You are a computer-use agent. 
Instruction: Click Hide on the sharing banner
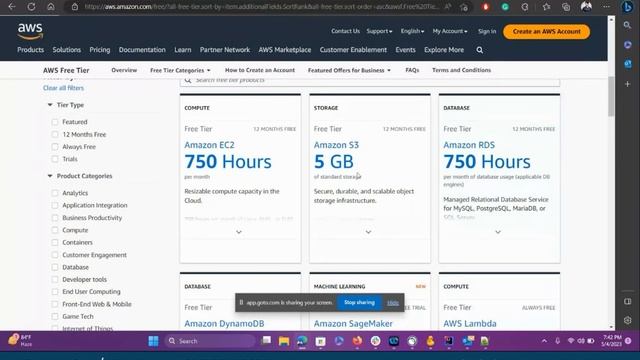click(393, 302)
